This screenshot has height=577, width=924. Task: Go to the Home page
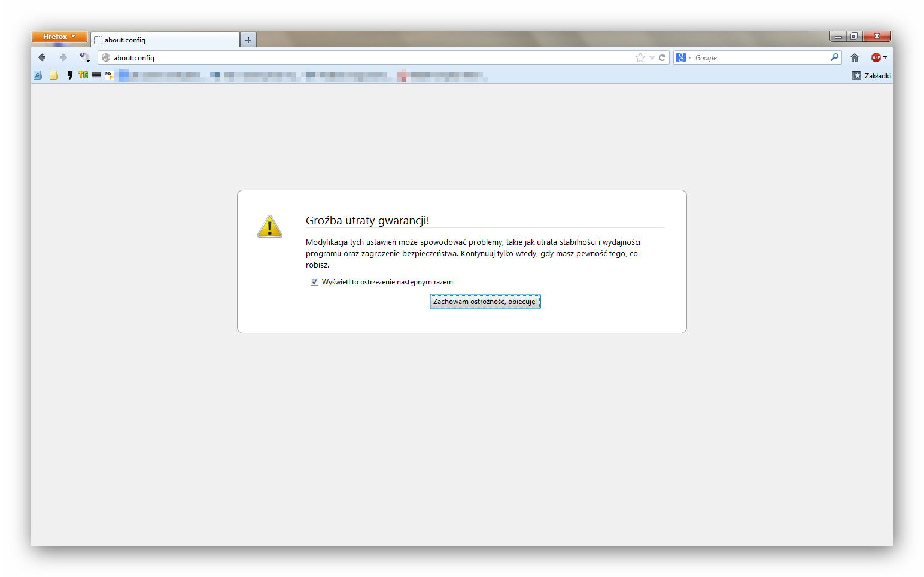pos(855,57)
